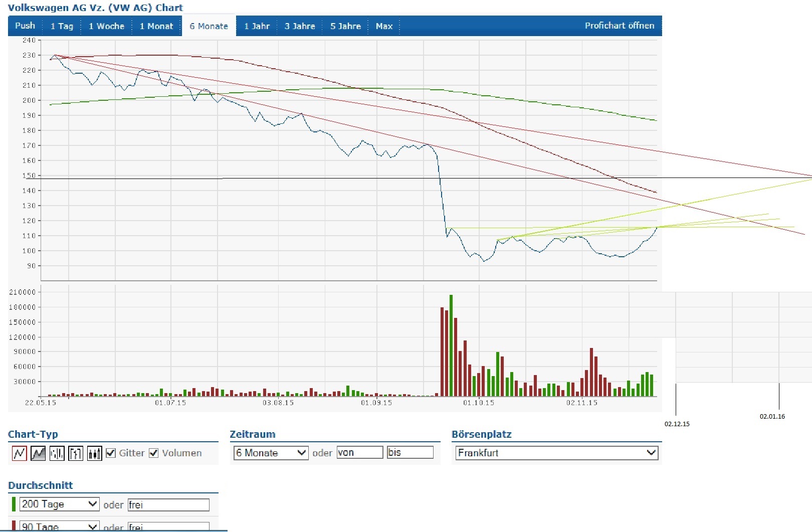Open the 200 Tage average dropdown
This screenshot has height=532, width=812.
[x=59, y=504]
